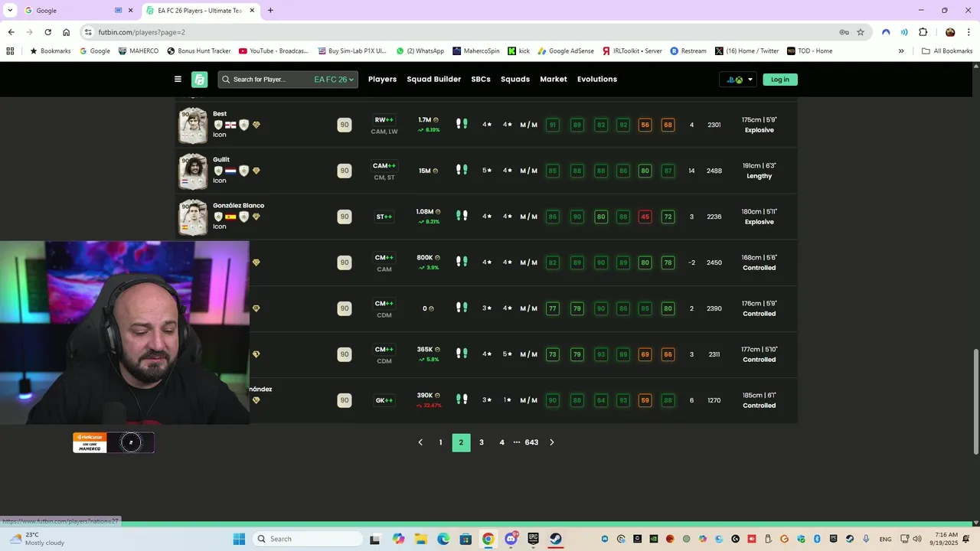The image size is (980, 551).
Task: Open the MahercoSpin bookmark
Action: coord(476,51)
